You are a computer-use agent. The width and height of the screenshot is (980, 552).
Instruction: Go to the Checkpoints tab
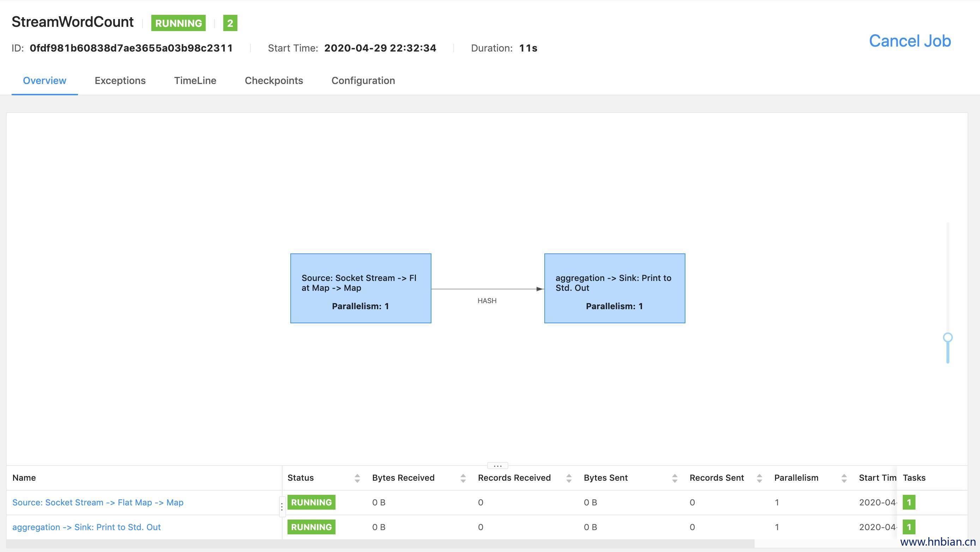[x=273, y=81]
